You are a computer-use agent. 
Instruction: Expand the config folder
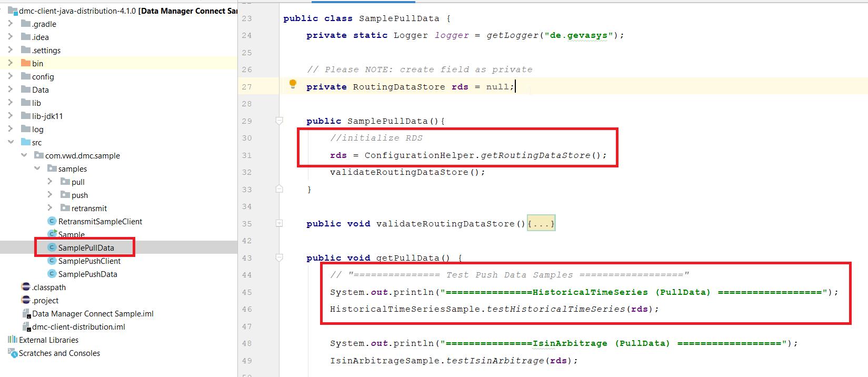point(11,76)
